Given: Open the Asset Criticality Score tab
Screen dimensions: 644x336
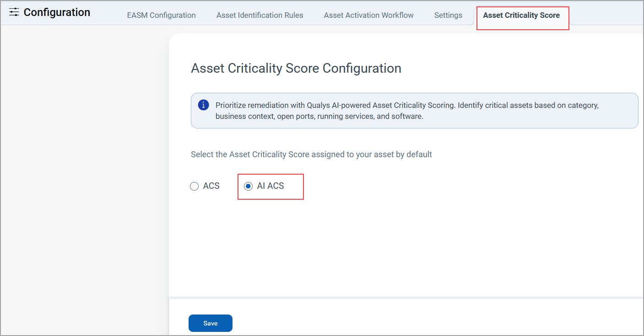Looking at the screenshot, I should [x=522, y=15].
